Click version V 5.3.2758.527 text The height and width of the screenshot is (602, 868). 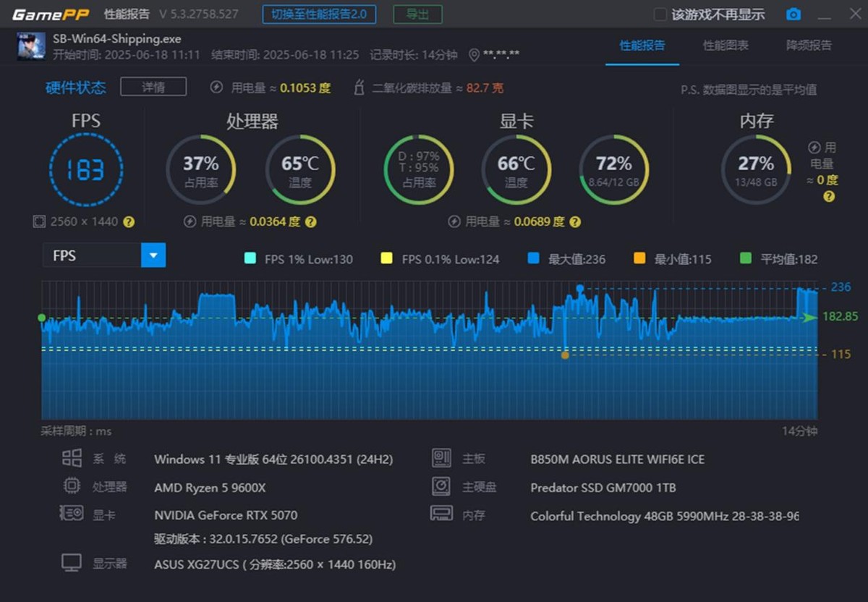pos(199,14)
